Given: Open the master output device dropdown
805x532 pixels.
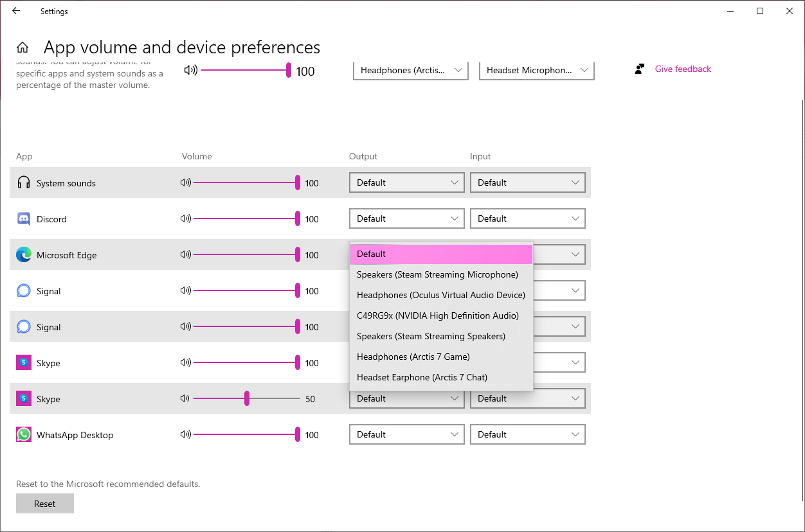Looking at the screenshot, I should (x=410, y=70).
